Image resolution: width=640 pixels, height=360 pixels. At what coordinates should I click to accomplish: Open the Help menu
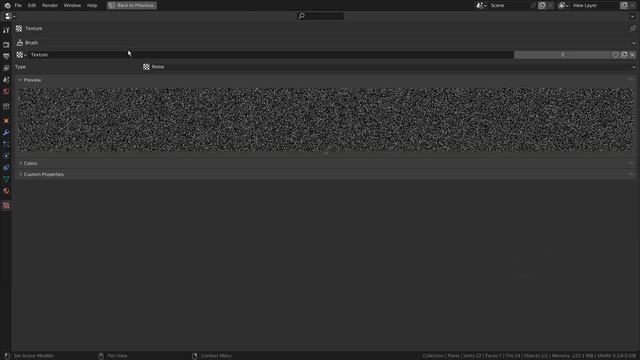pyautogui.click(x=92, y=5)
